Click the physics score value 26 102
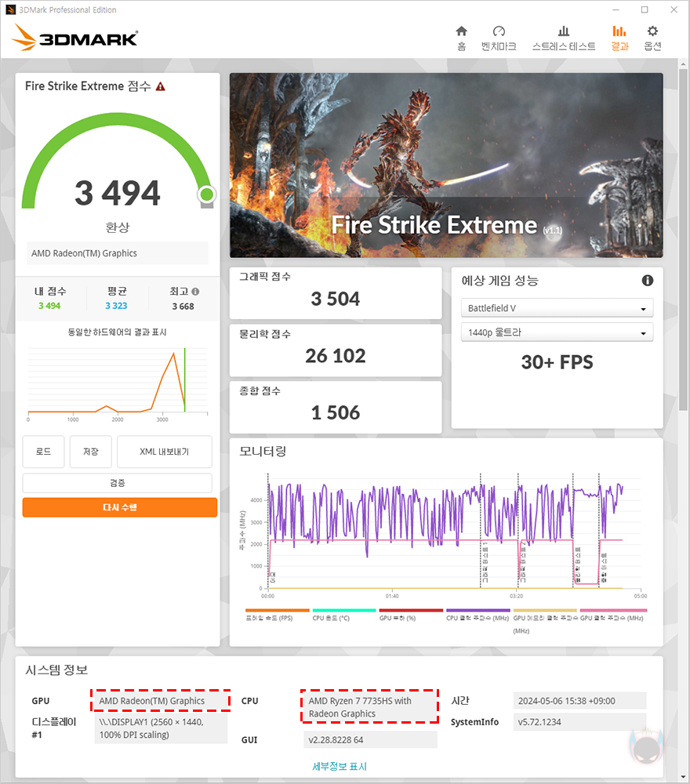Image resolution: width=690 pixels, height=784 pixels. [x=335, y=356]
